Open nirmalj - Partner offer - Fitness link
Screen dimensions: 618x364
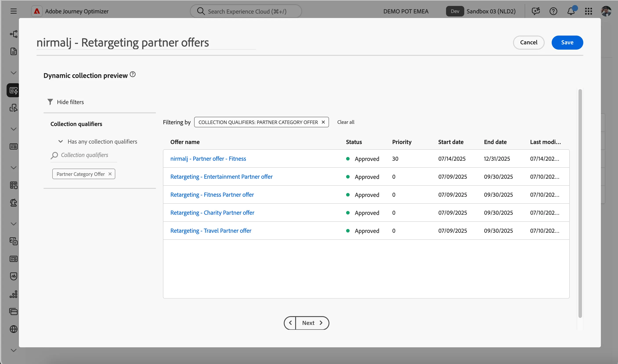click(208, 159)
